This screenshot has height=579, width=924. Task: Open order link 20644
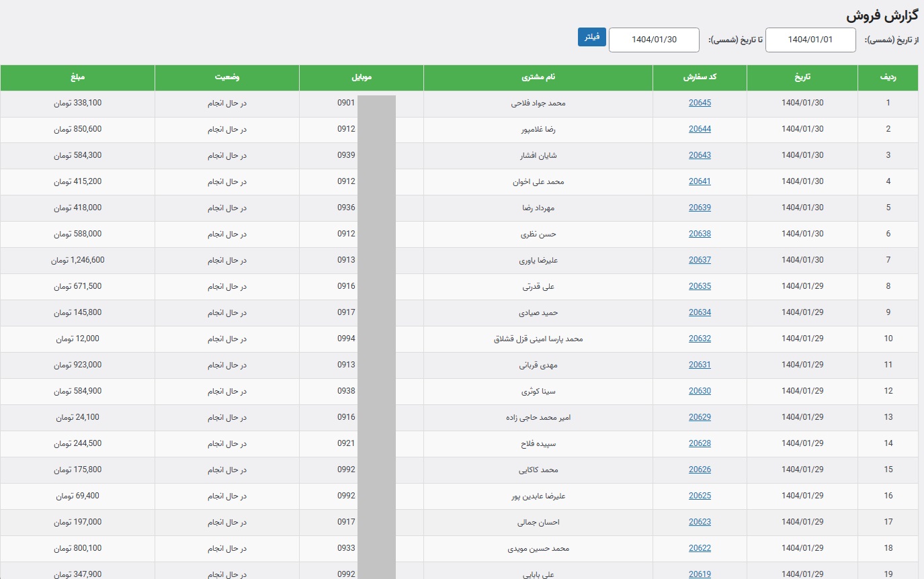[700, 129]
